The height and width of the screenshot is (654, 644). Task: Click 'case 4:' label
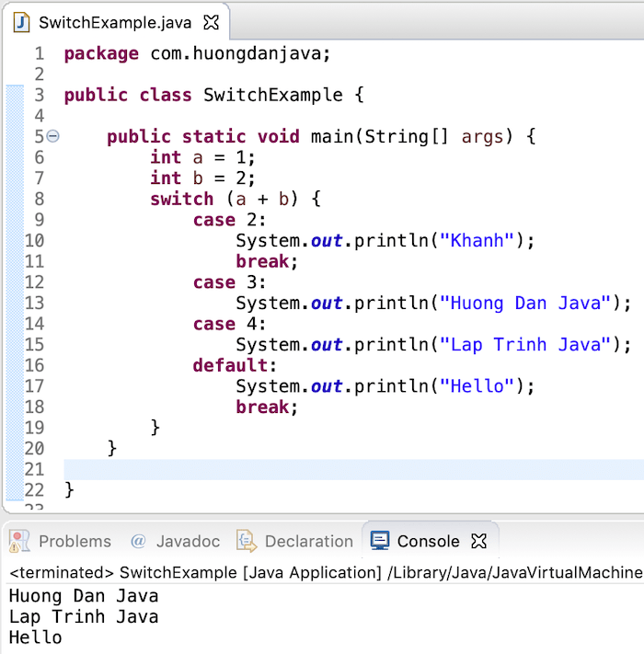229,324
